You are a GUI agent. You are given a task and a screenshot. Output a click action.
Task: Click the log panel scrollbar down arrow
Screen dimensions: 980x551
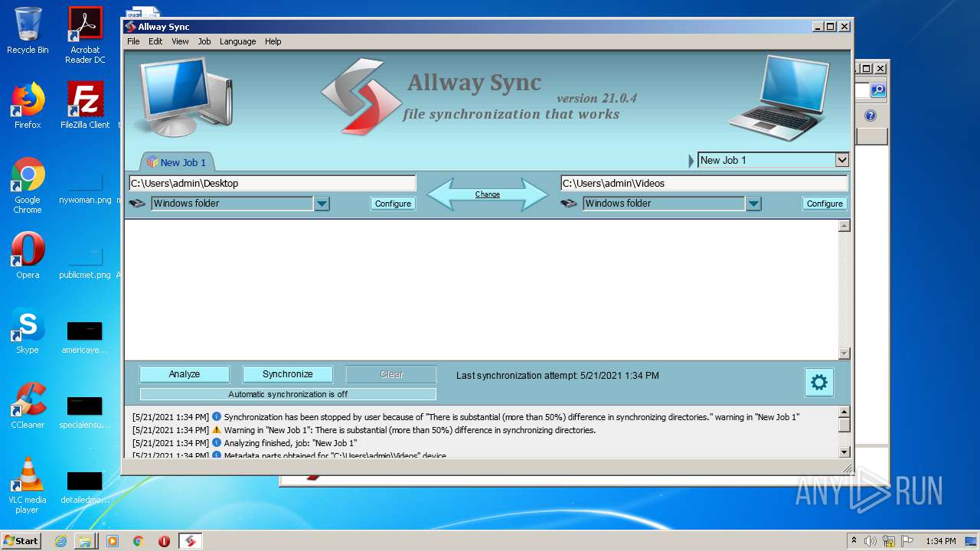pyautogui.click(x=844, y=452)
